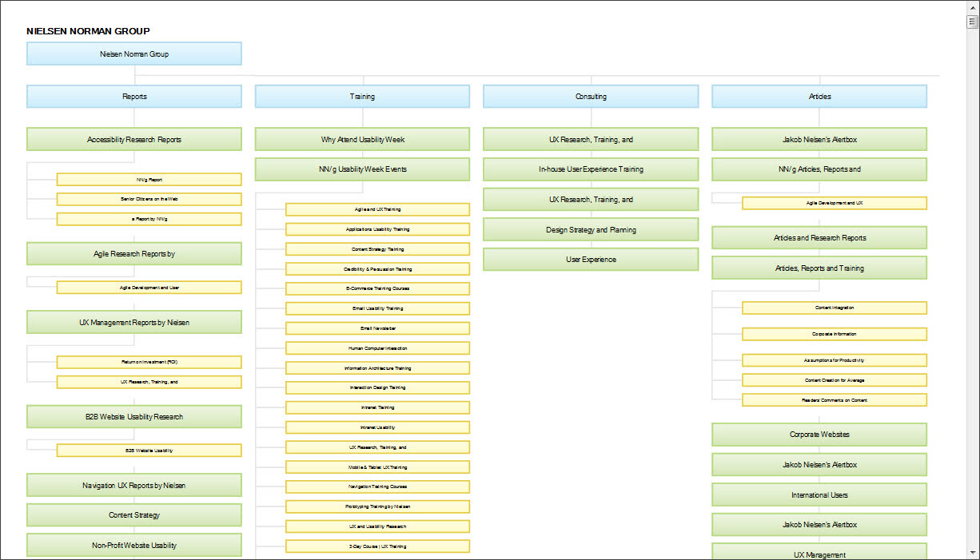Image resolution: width=980 pixels, height=560 pixels.
Task: Click UX Management Reports by Nielsen
Action: coord(134,322)
